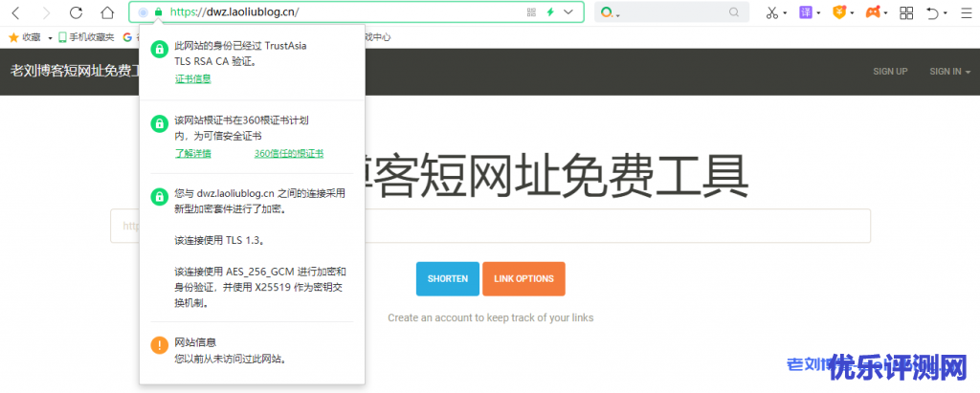980x393 pixels.
Task: Open the purple translate extension icon
Action: [808, 12]
